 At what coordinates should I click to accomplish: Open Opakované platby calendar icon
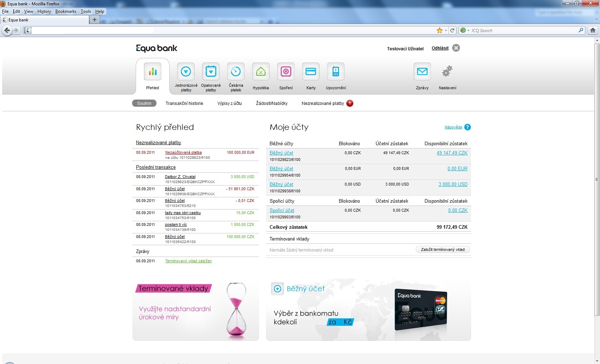point(211,71)
